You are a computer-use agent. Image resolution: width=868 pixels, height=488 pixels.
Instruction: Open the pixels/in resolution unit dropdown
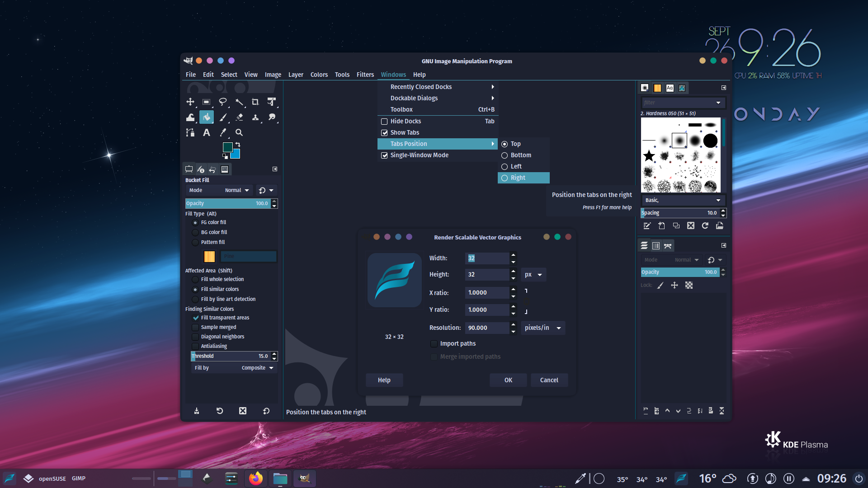tap(542, 328)
